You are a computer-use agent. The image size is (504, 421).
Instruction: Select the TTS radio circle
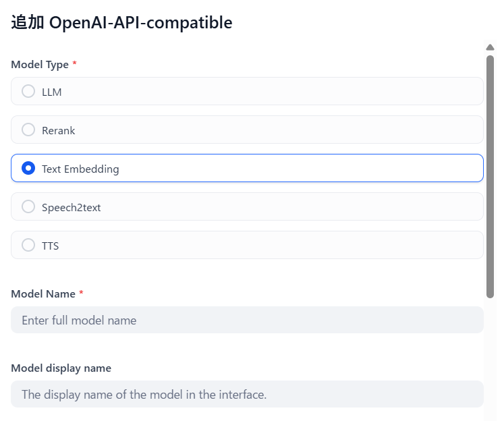[x=28, y=245]
